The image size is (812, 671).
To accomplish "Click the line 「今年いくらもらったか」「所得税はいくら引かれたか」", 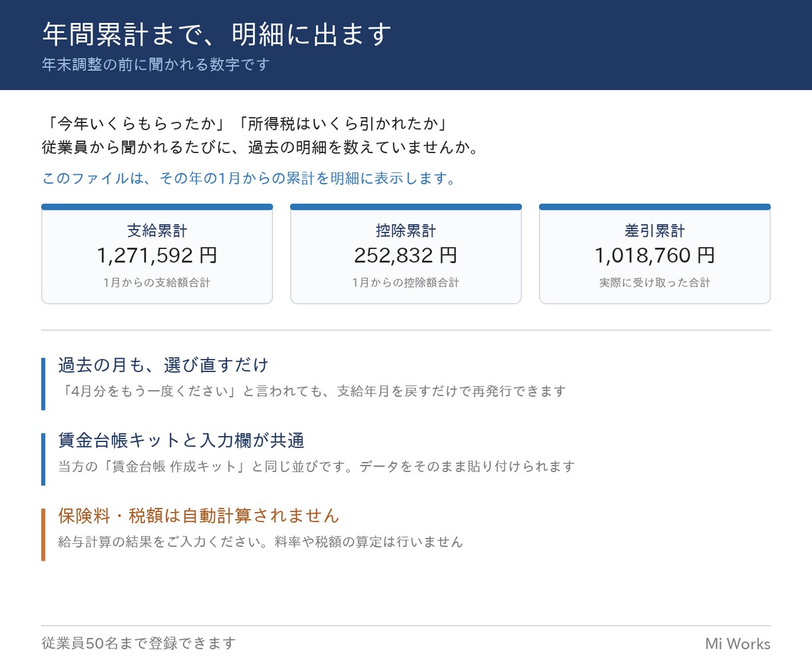I will [246, 124].
